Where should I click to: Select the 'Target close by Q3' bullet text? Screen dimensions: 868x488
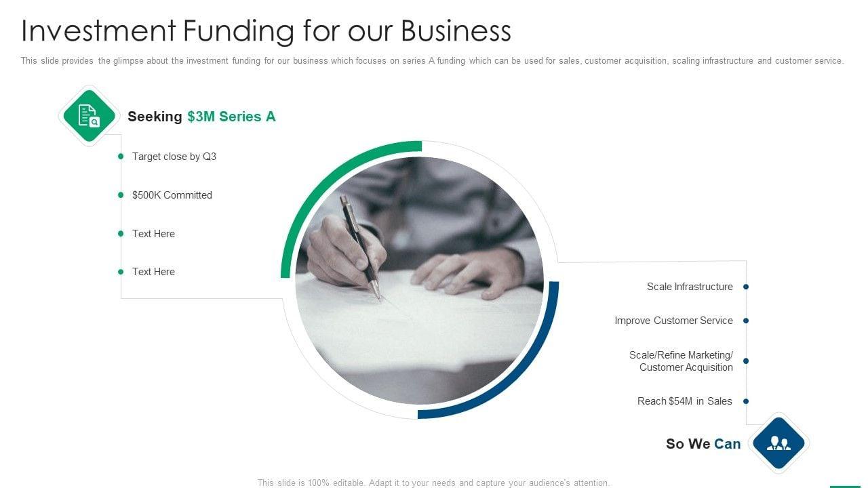point(174,157)
